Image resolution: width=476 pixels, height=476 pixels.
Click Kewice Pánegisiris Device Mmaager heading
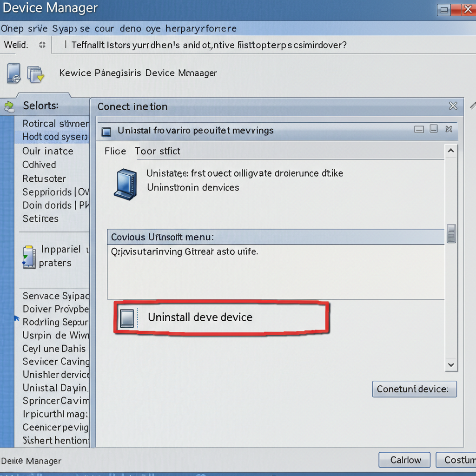[138, 73]
